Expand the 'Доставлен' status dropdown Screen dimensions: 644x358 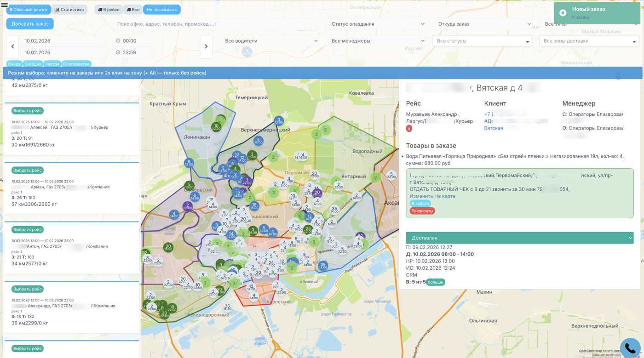(519, 238)
